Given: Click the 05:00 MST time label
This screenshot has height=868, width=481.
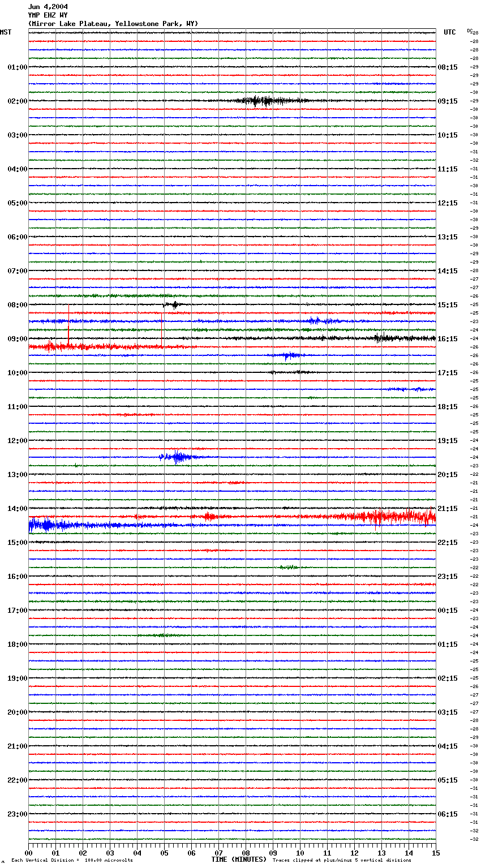Looking at the screenshot, I should click(x=18, y=203).
